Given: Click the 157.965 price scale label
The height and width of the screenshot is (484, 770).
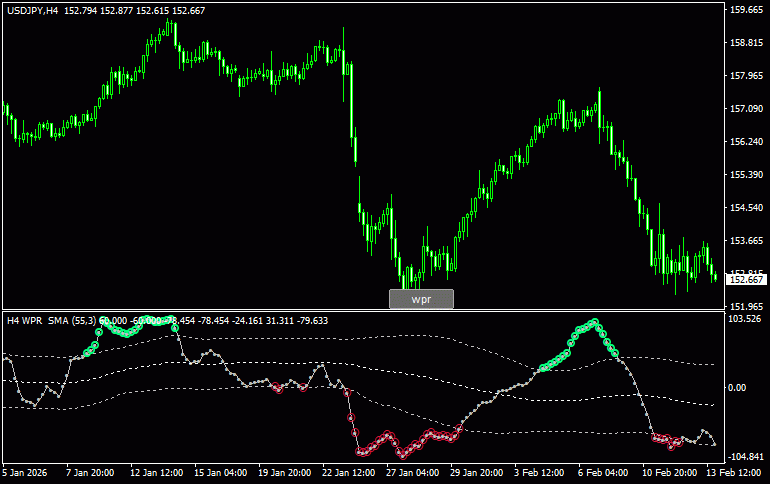Looking at the screenshot, I should coord(746,76).
